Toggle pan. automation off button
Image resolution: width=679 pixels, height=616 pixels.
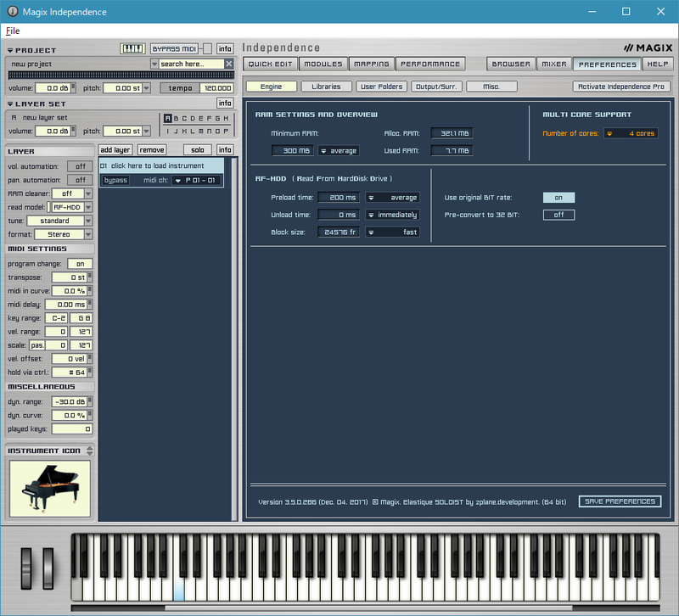tap(80, 180)
